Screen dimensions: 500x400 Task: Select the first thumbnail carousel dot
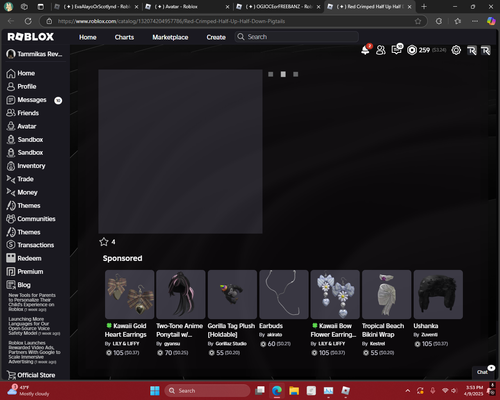tap(271, 74)
